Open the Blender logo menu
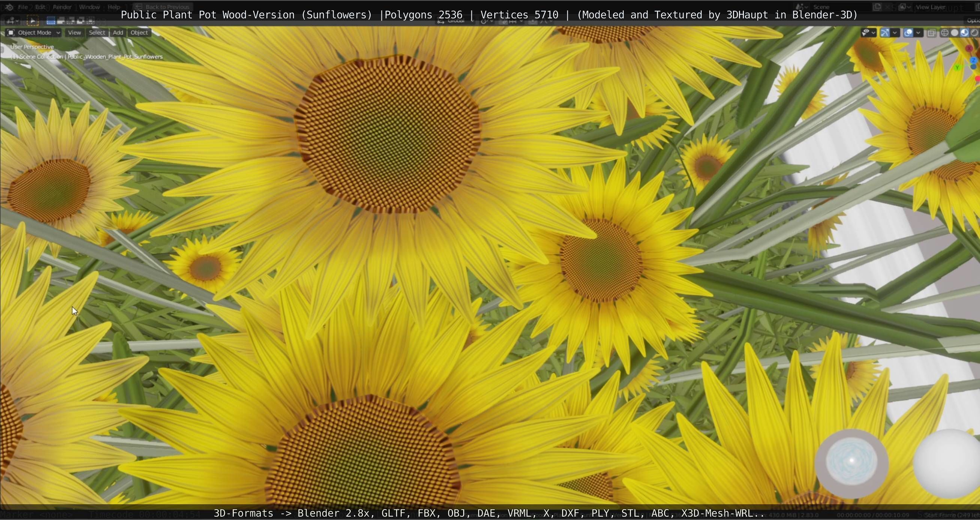980x520 pixels. tap(9, 7)
